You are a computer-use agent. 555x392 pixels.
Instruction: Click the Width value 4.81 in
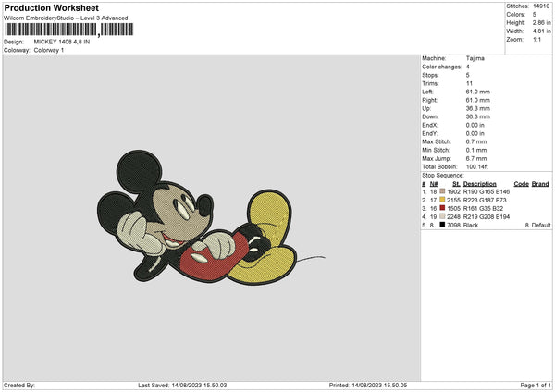coord(541,31)
